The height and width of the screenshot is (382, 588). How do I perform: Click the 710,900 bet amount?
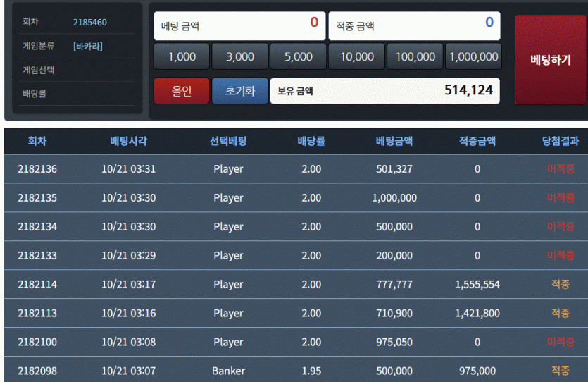[394, 314]
